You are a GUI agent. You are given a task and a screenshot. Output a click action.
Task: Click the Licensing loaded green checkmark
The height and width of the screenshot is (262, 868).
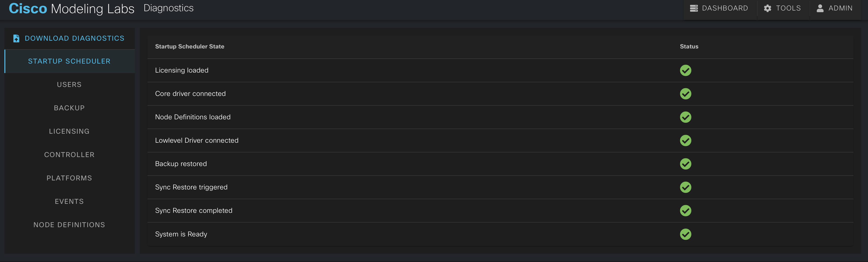pyautogui.click(x=685, y=70)
